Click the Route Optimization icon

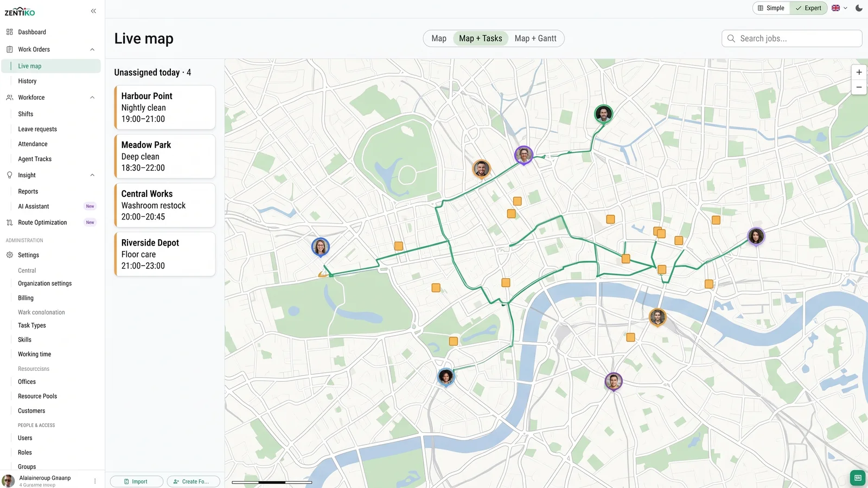[x=10, y=222]
